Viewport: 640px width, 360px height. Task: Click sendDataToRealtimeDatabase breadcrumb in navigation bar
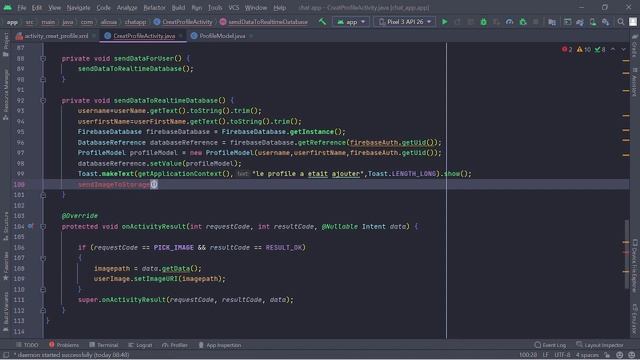tap(264, 22)
